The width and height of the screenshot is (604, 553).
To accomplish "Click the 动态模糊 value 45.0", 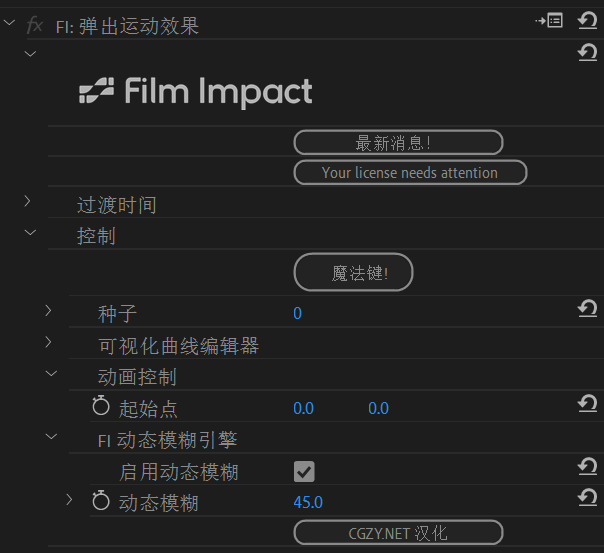I will (308, 502).
